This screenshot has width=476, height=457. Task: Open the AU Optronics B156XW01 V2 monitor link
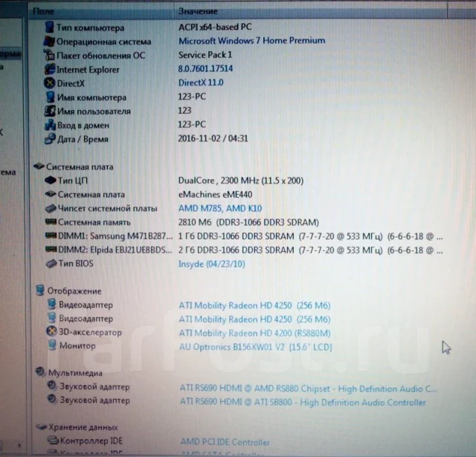pos(256,347)
